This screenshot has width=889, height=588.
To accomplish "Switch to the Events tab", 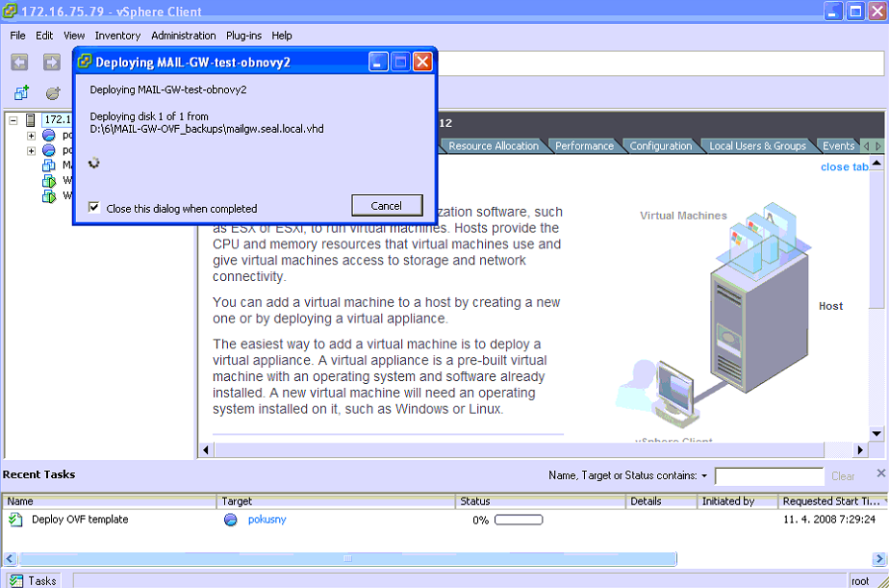I will [838, 145].
